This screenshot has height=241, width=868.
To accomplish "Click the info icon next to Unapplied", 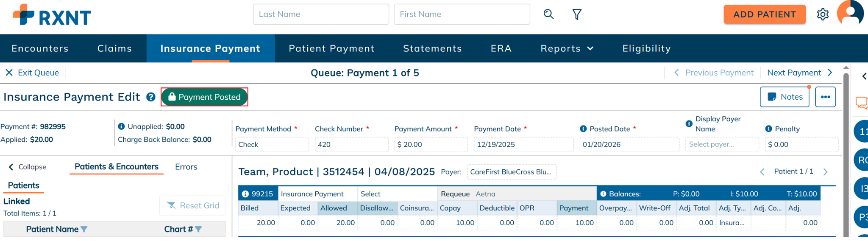I will coord(121,126).
